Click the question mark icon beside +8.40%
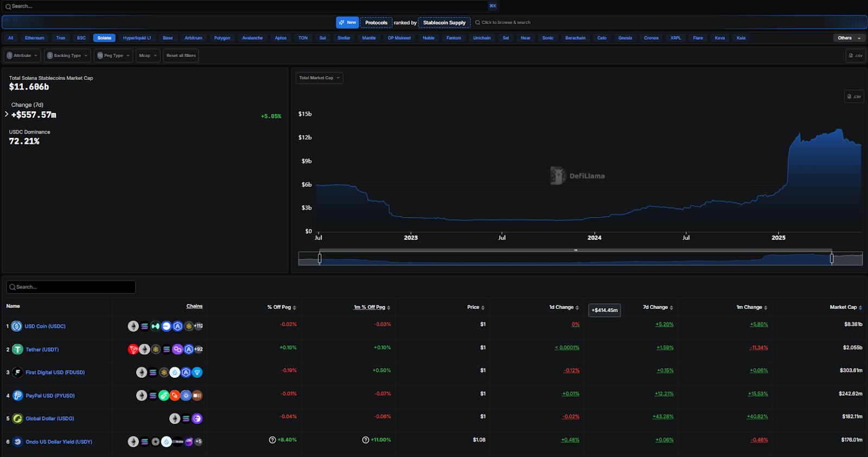The height and width of the screenshot is (457, 868). click(272, 440)
